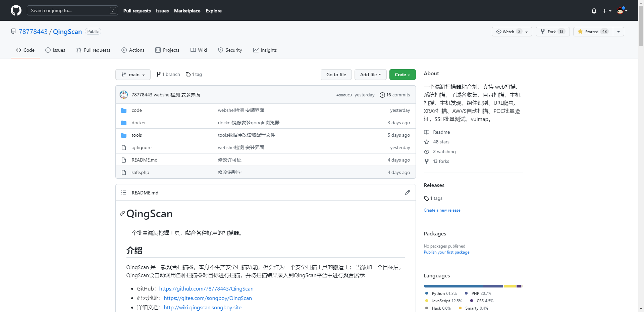Focus the Search or jump to field
The width and height of the screenshot is (644, 312).
(72, 10)
